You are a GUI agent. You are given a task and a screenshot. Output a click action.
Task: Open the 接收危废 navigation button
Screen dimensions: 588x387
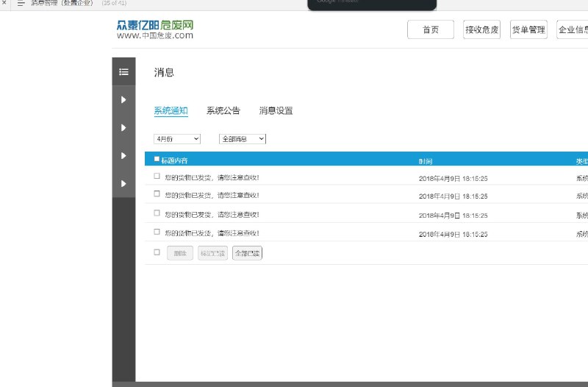point(482,29)
